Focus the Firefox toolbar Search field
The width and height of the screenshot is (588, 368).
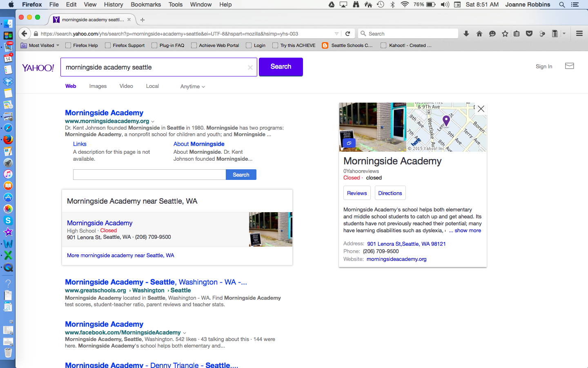pos(408,34)
